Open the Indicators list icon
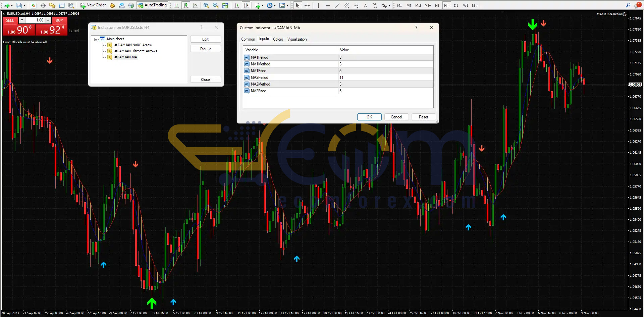Screen dimensions: 644x317 click(257, 5)
